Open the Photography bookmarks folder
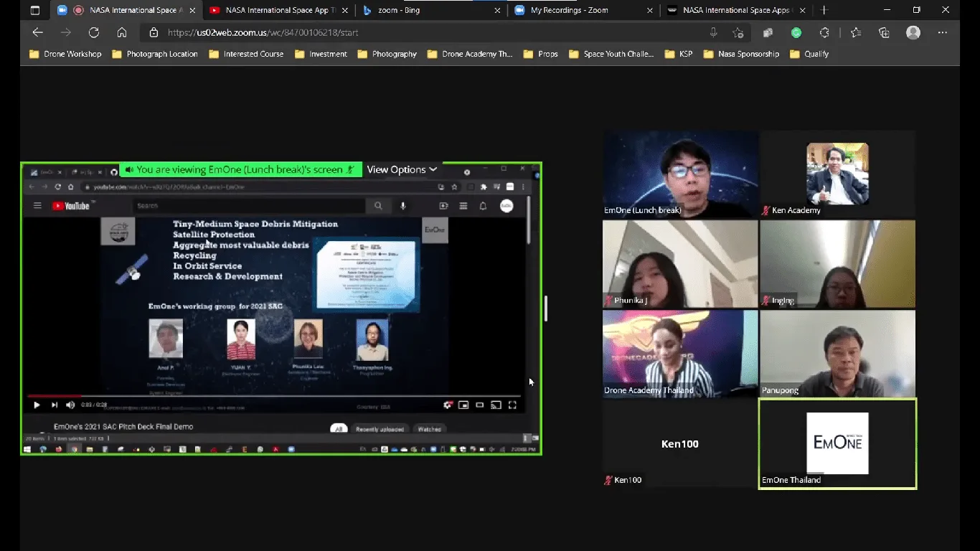Viewport: 980px width, 551px height. (x=387, y=54)
